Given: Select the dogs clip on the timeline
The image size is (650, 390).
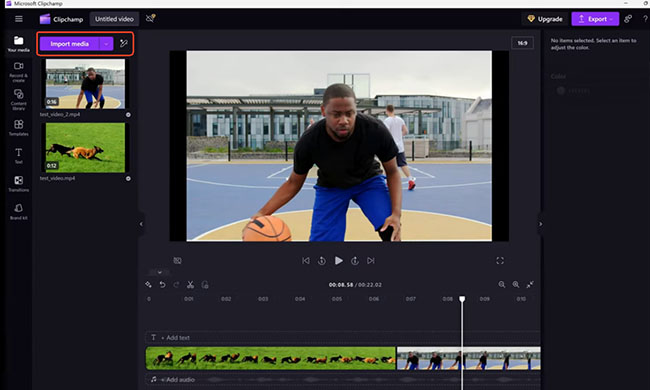Looking at the screenshot, I should click(271, 358).
